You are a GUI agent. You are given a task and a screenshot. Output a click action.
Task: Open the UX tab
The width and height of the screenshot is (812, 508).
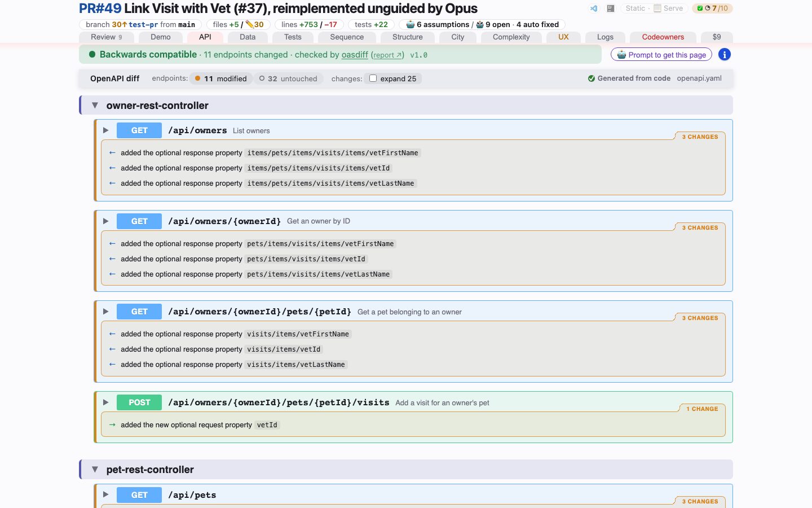tap(563, 37)
